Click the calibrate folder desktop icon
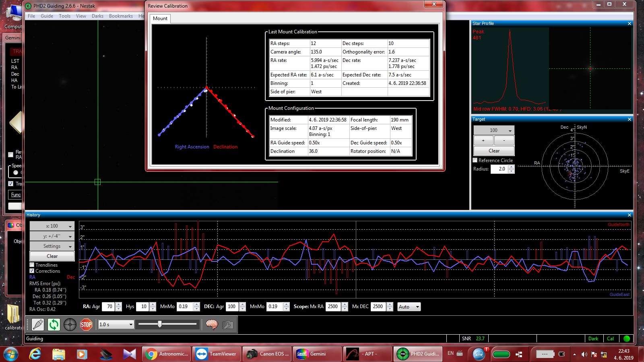This screenshot has width=644, height=362. pyautogui.click(x=13, y=318)
